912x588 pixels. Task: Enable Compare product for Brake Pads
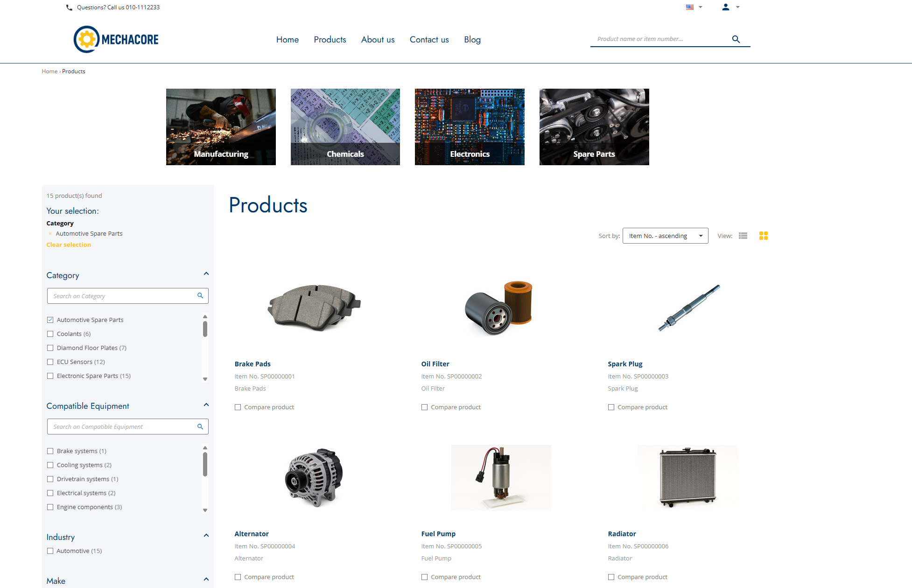[x=238, y=407]
